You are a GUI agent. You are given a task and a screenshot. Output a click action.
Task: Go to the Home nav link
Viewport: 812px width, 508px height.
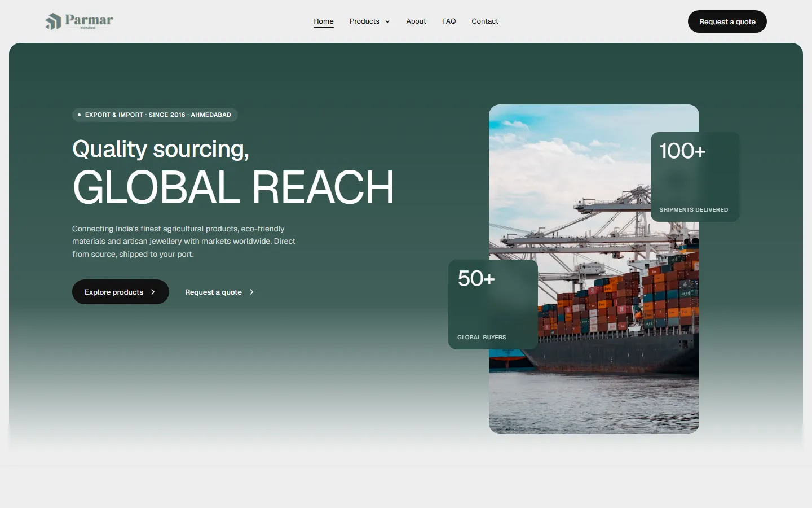324,21
